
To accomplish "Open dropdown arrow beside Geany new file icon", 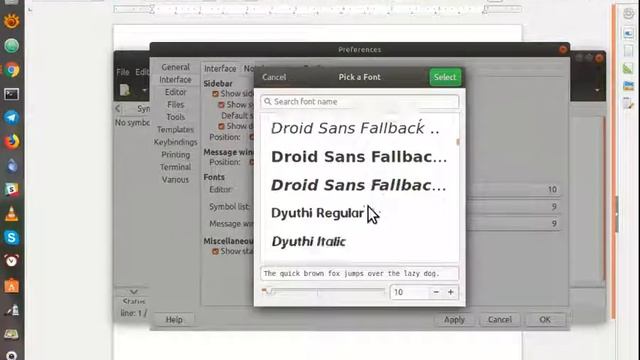I will (x=144, y=90).
